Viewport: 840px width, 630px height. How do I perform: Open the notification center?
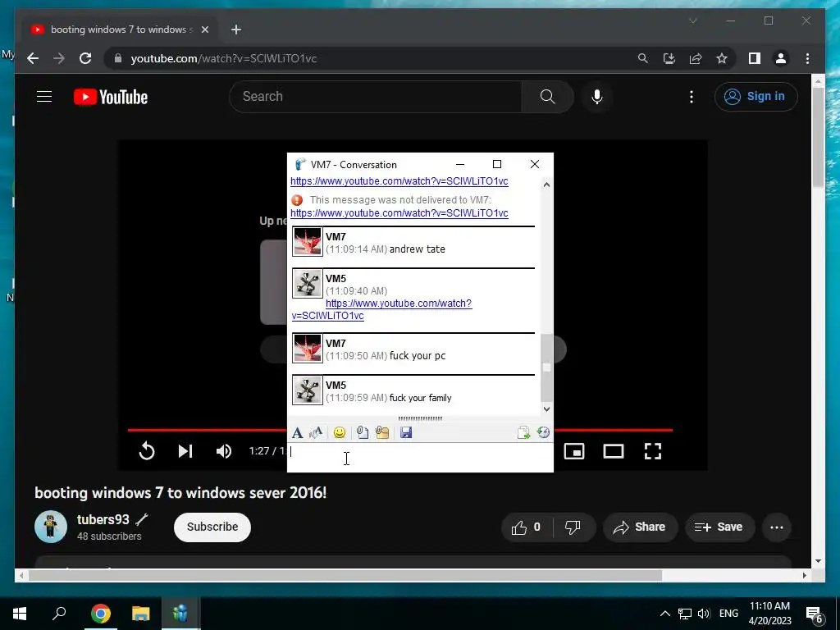[x=815, y=614]
